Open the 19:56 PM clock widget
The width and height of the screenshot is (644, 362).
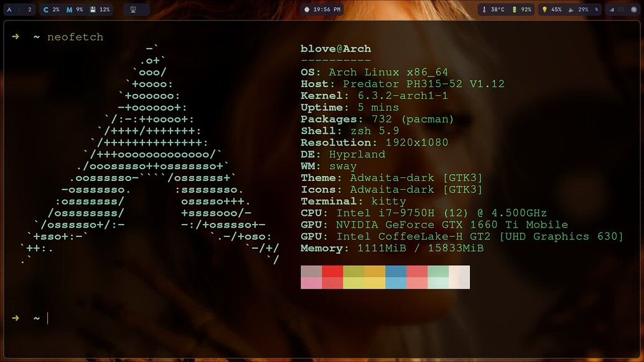pyautogui.click(x=321, y=9)
